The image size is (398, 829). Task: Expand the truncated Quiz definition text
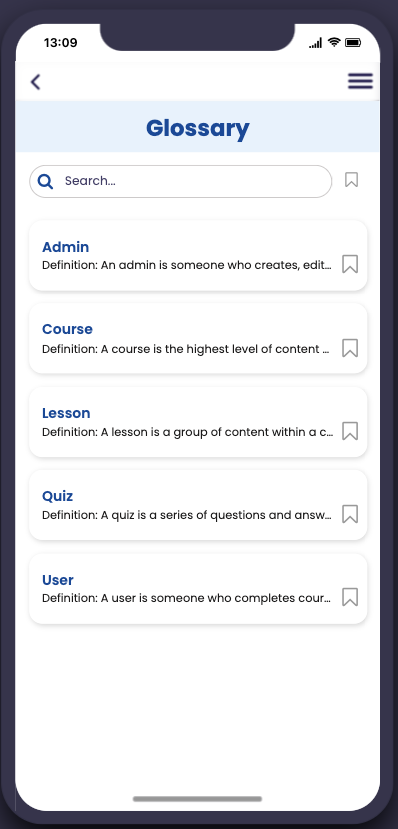coord(187,515)
